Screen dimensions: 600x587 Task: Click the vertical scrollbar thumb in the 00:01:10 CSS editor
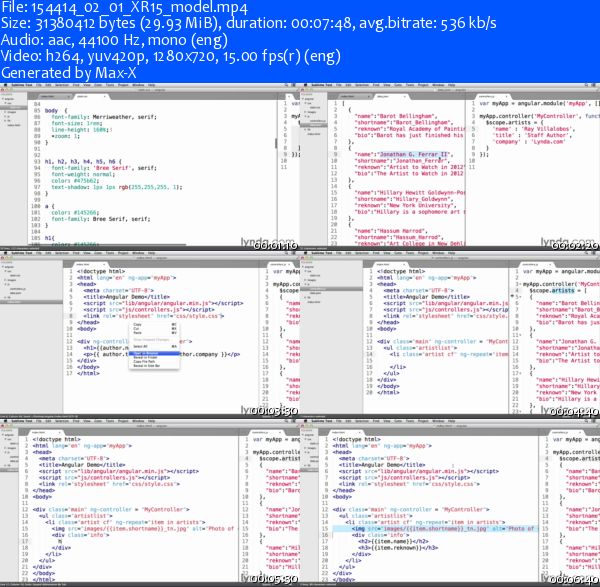pos(276,143)
